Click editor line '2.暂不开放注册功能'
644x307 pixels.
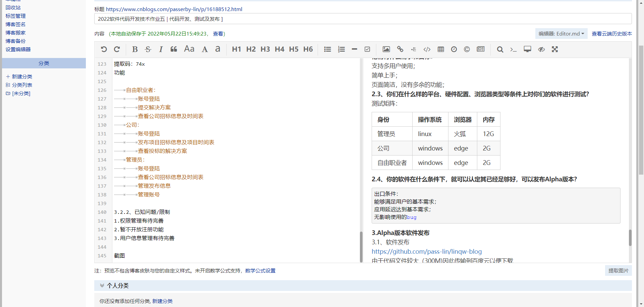pos(139,229)
